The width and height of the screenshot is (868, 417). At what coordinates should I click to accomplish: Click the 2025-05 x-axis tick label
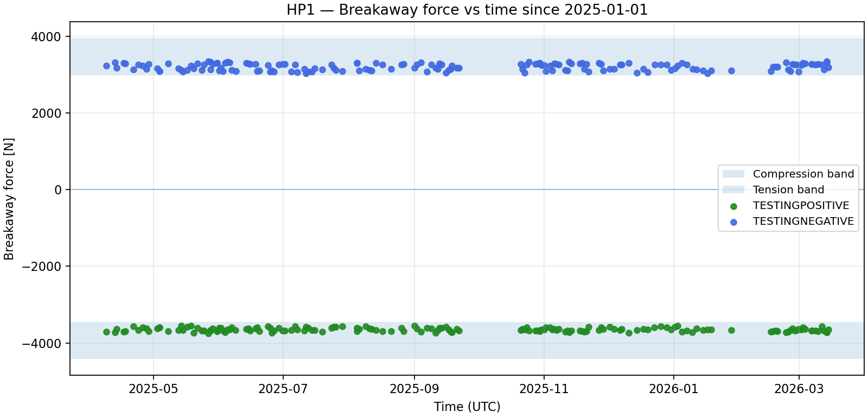coord(153,389)
